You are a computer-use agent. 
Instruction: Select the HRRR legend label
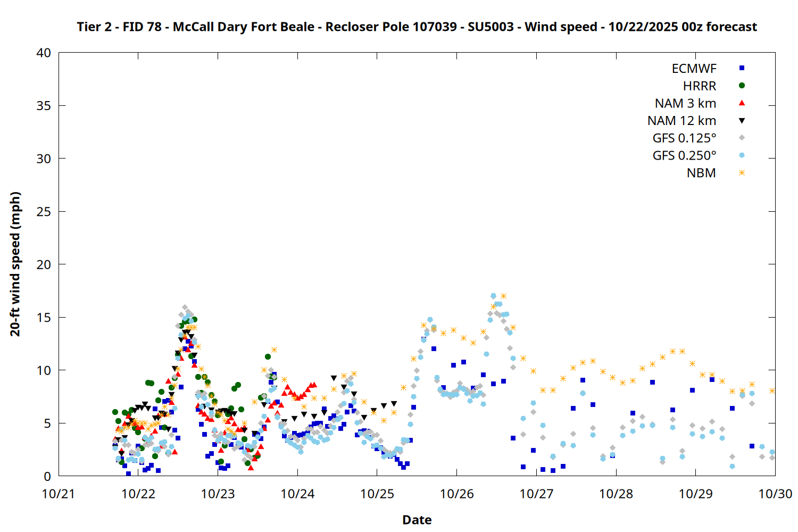(x=700, y=86)
